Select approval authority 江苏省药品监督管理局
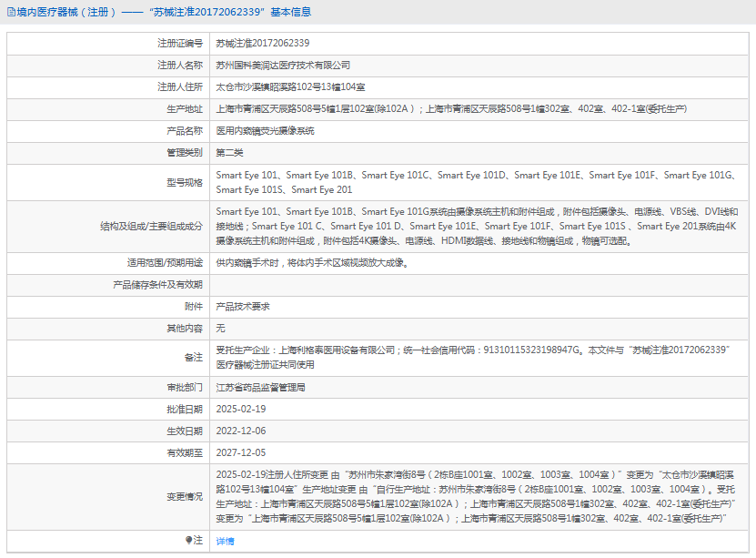Image resolution: width=756 pixels, height=558 pixels. tap(260, 387)
